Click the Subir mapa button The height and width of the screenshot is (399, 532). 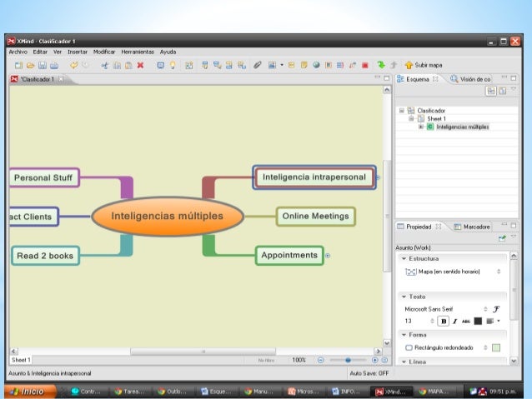(x=423, y=64)
